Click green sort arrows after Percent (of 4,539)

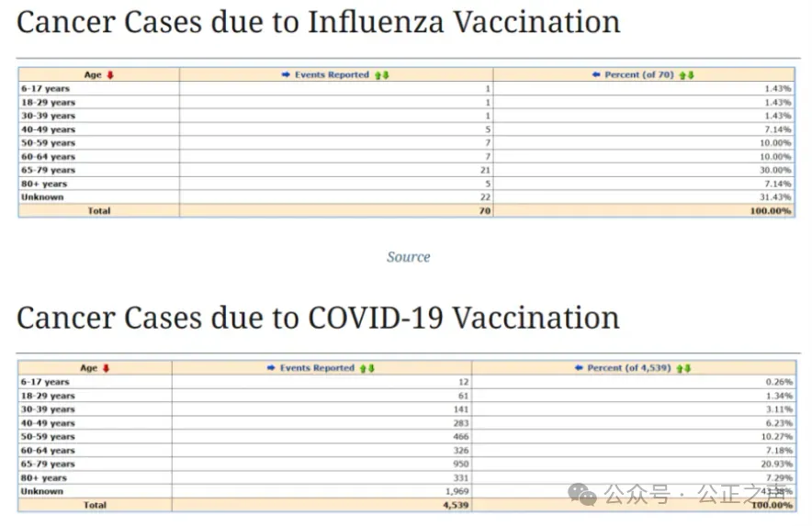point(683,368)
